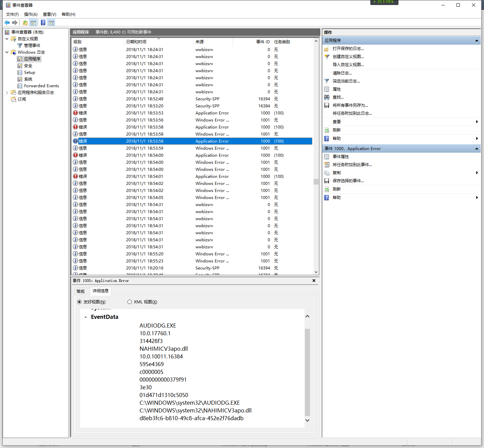Click the 管理事件 filter icon
The height and width of the screenshot is (448, 484).
pos(20,46)
